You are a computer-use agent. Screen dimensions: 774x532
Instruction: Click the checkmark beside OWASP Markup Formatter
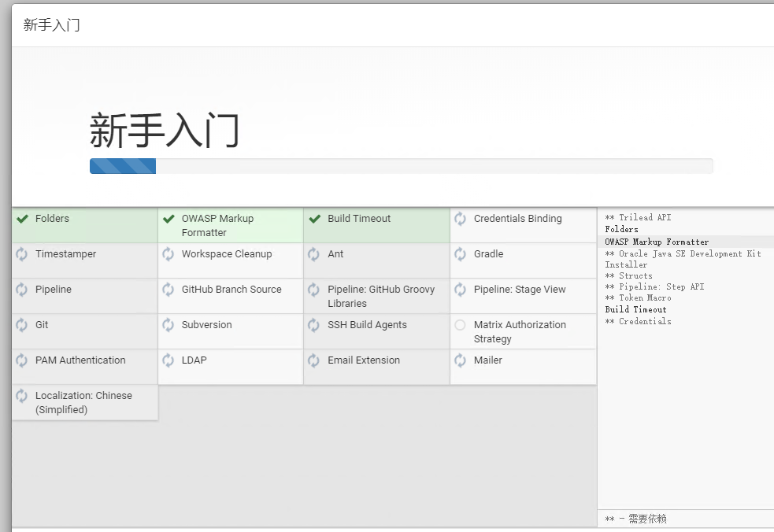point(169,219)
